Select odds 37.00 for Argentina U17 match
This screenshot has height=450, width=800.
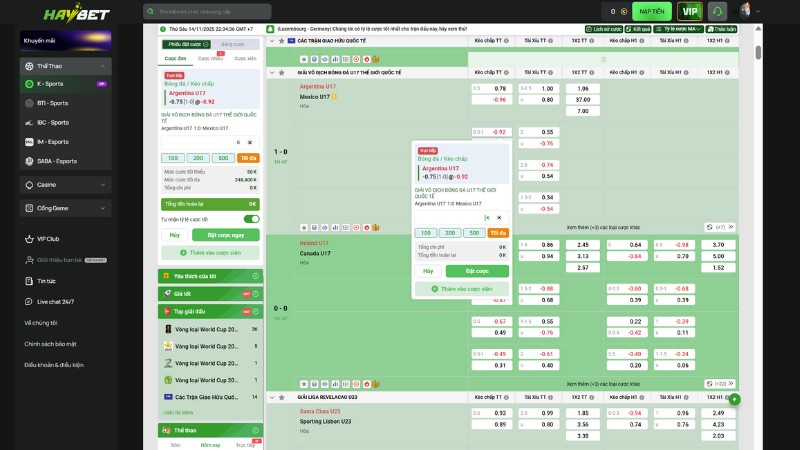click(x=583, y=99)
